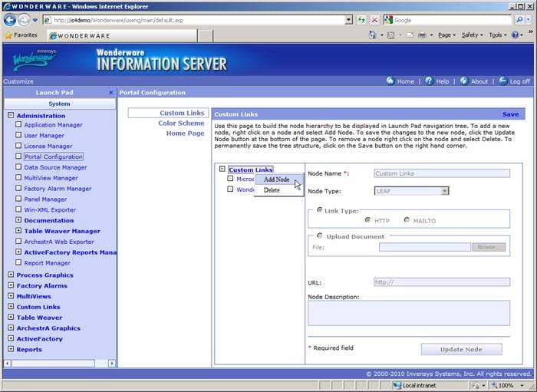Click the Launch Pad horizontal scrollbar left arrow
This screenshot has width=537, height=392.
click(8, 364)
